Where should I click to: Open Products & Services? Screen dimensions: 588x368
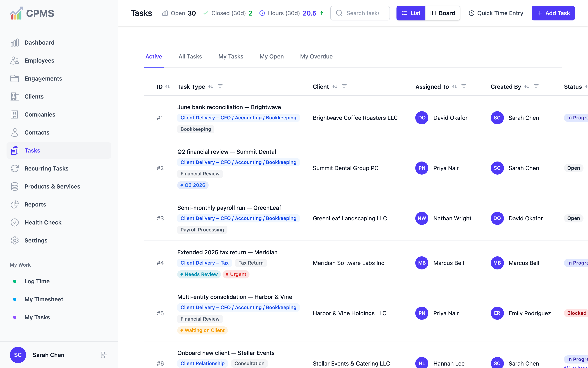click(59, 187)
